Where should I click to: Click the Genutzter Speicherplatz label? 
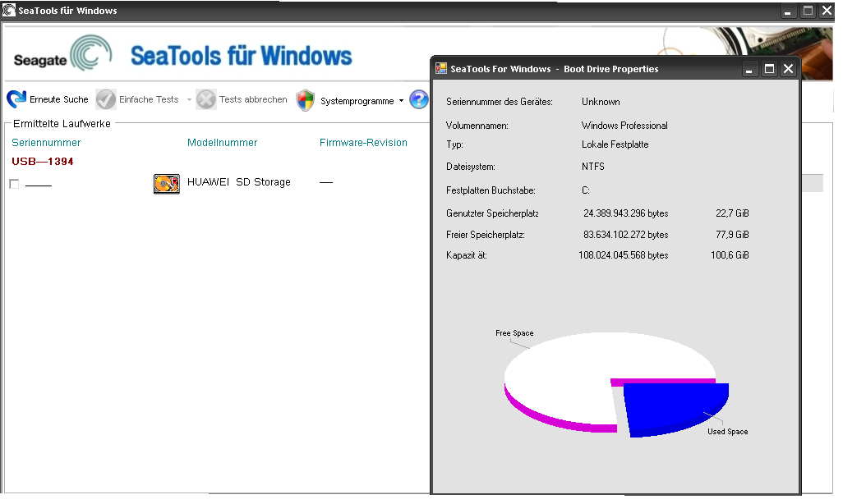[492, 213]
